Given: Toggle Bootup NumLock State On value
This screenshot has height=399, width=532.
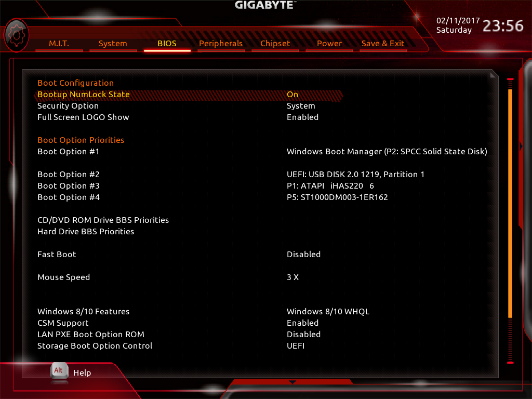Looking at the screenshot, I should pyautogui.click(x=292, y=95).
